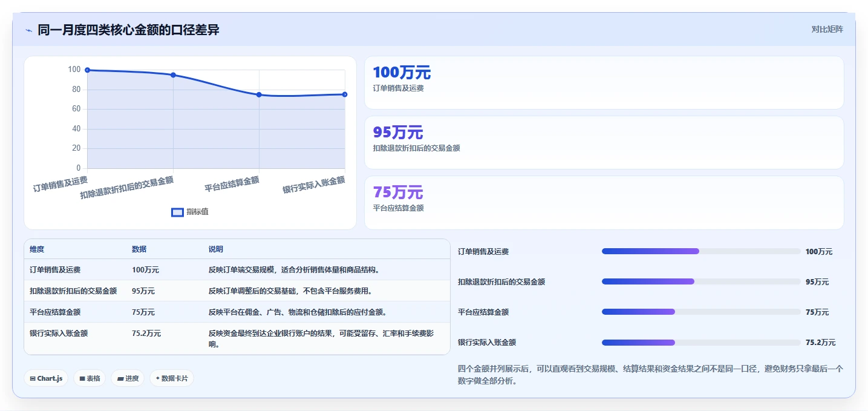This screenshot has width=868, height=411.
Task: Click the 订单销售及运费 x-axis label on the chart
Action: (x=60, y=183)
